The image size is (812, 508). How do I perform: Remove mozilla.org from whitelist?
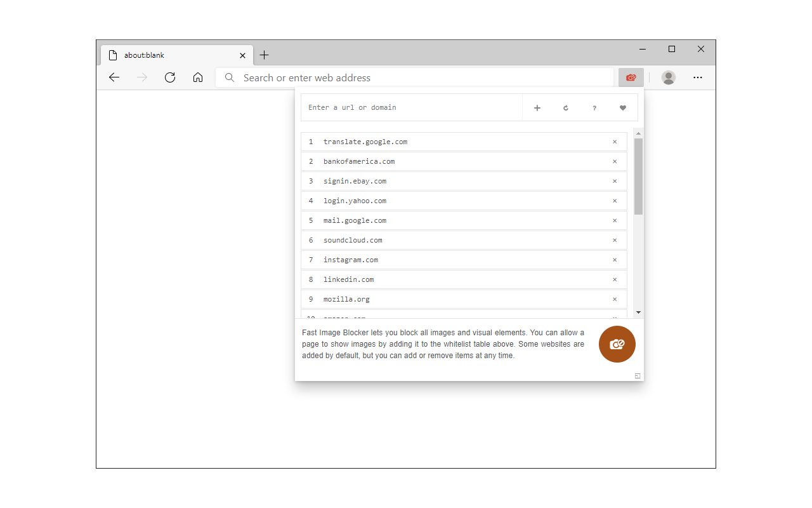tap(615, 299)
